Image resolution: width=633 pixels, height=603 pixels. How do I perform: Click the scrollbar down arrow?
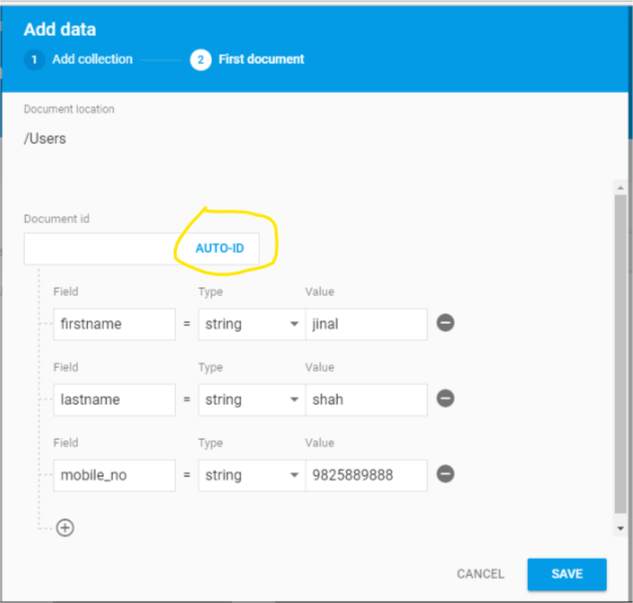click(x=621, y=527)
